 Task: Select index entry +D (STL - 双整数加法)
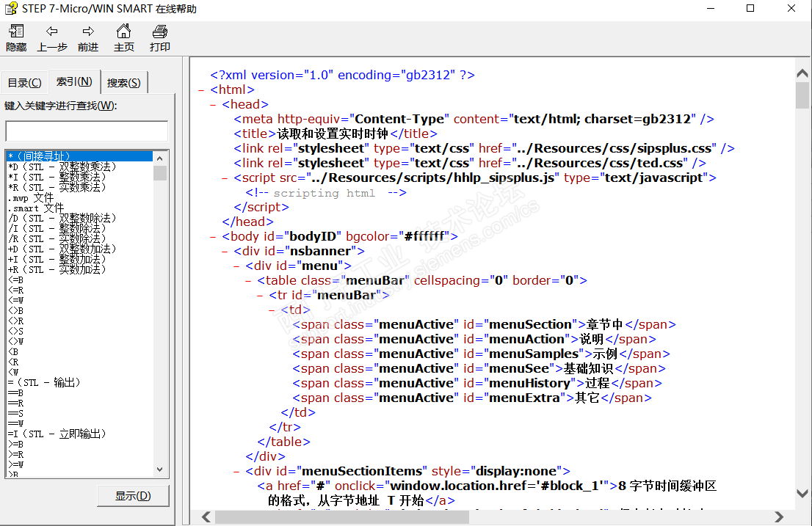point(62,249)
